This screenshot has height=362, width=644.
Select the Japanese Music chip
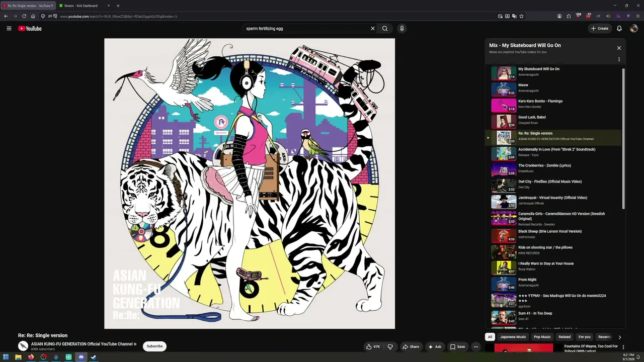click(513, 337)
